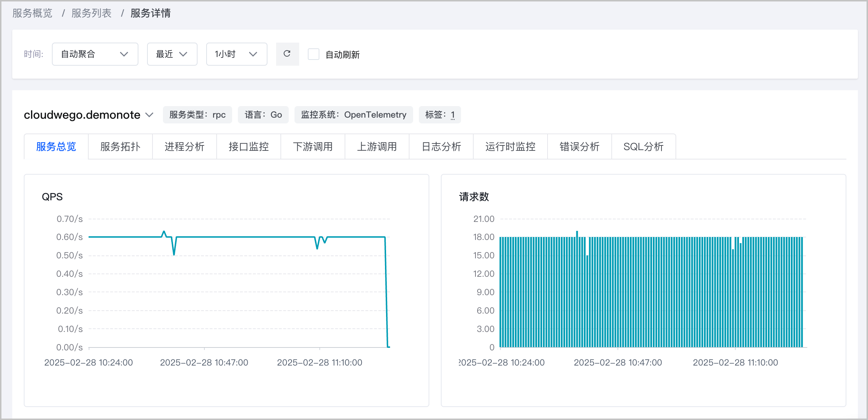
Task: Open the 下游调用 tab
Action: pyautogui.click(x=313, y=146)
